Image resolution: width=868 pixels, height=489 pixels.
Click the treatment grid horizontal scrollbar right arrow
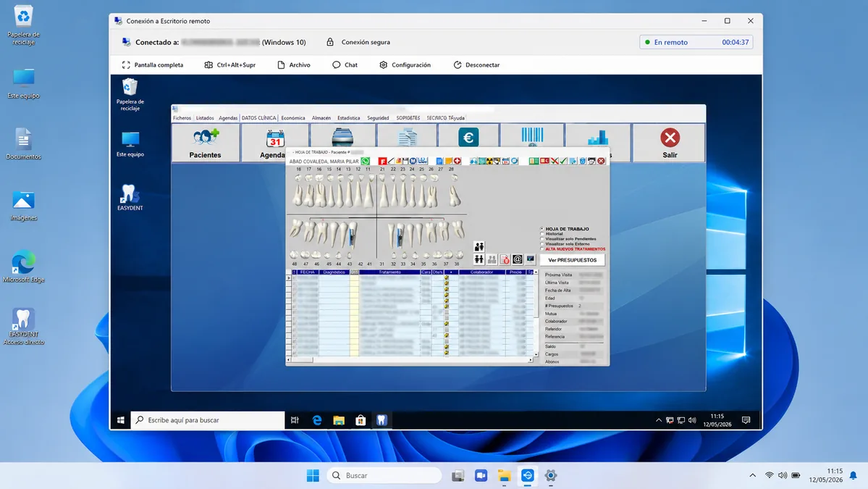pyautogui.click(x=531, y=360)
